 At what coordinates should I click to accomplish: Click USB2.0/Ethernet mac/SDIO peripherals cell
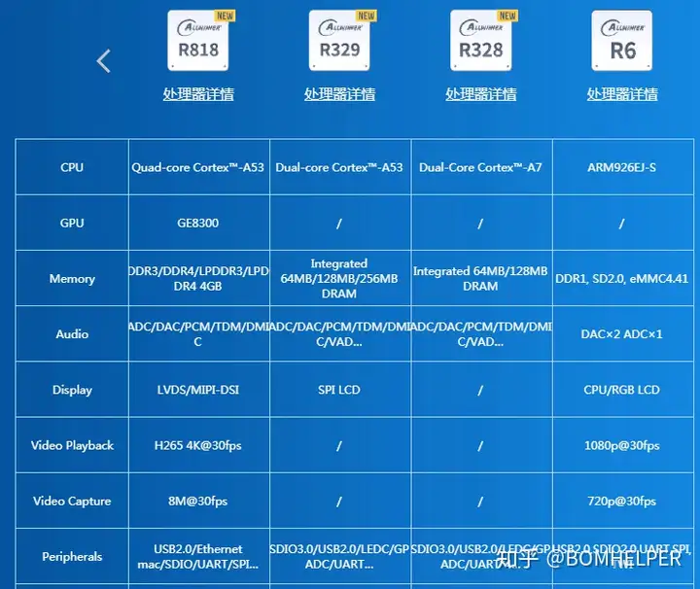[x=198, y=556]
